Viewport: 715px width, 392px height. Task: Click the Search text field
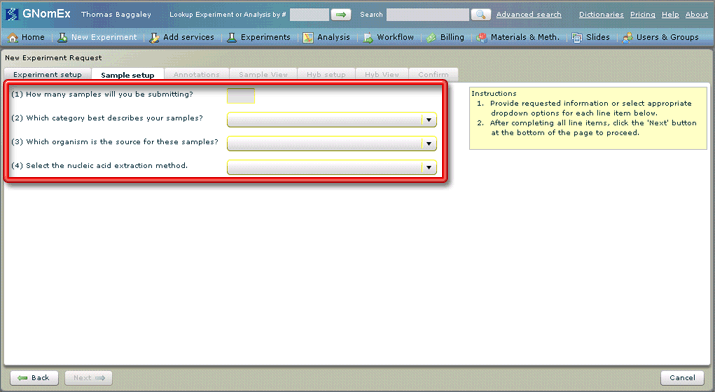428,15
